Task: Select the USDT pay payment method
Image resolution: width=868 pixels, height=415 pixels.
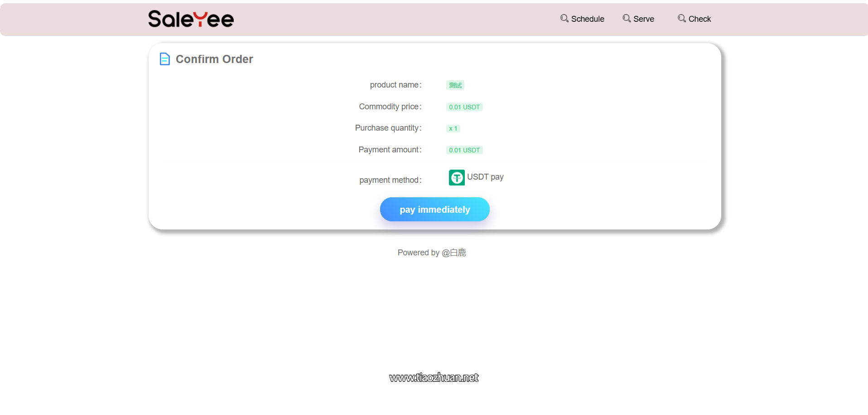Action: coord(485,177)
